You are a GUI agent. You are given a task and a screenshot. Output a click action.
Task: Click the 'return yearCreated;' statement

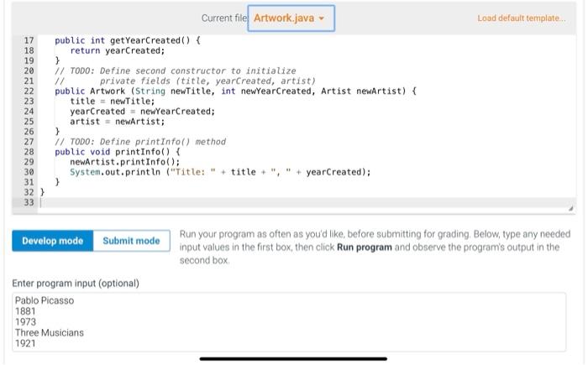coord(118,50)
